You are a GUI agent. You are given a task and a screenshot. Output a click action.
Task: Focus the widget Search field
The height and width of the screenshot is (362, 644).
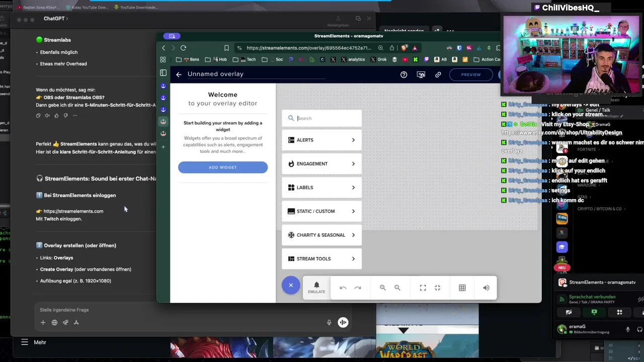click(321, 118)
